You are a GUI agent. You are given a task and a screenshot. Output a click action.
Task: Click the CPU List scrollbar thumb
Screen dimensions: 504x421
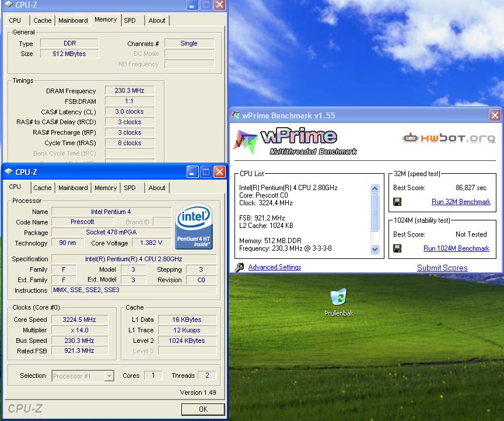point(374,212)
